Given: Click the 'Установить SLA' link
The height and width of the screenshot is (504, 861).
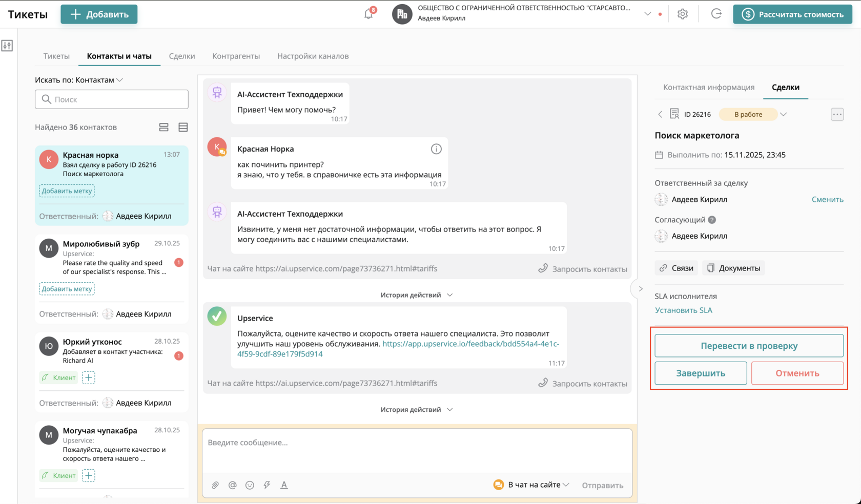Looking at the screenshot, I should click(x=684, y=310).
